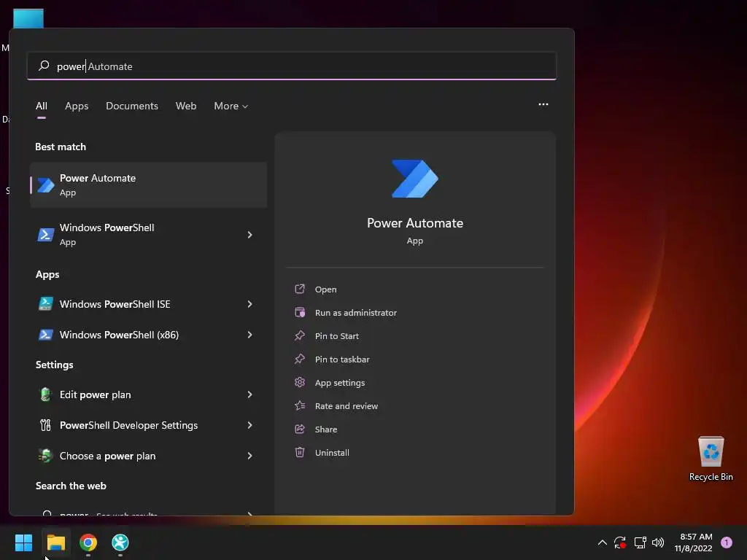Image resolution: width=747 pixels, height=560 pixels.
Task: Select Windows PowerShell ISE result text
Action: point(115,304)
